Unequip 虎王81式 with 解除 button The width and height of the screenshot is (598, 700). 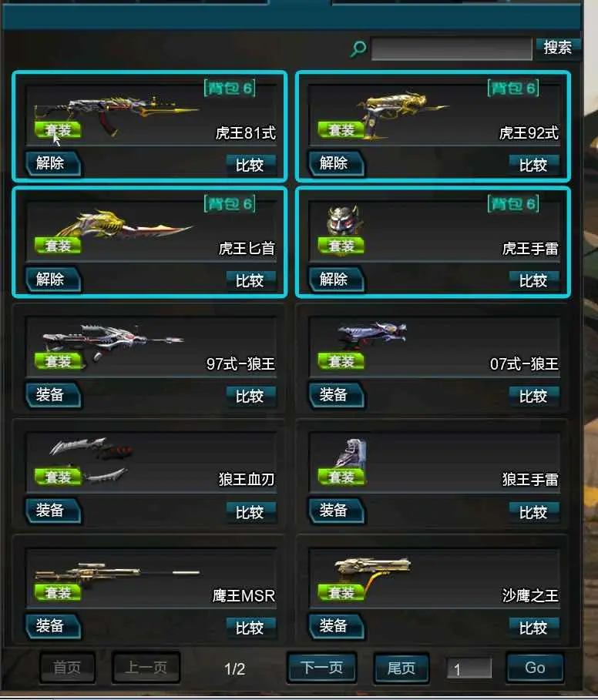pos(53,163)
